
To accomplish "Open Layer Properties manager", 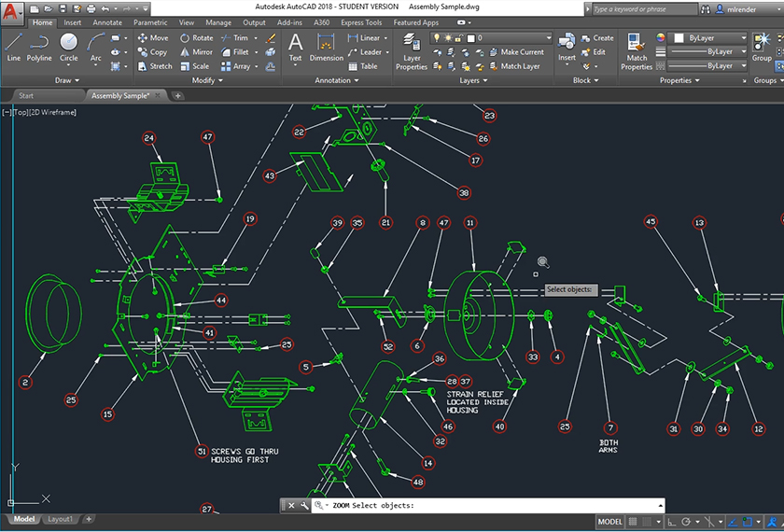I will 412,50.
